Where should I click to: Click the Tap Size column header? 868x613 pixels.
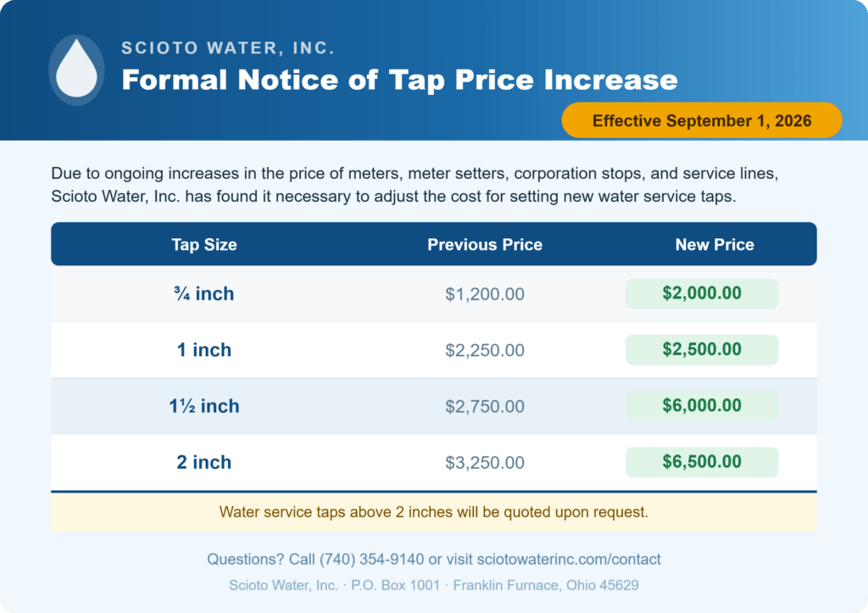coord(204,244)
